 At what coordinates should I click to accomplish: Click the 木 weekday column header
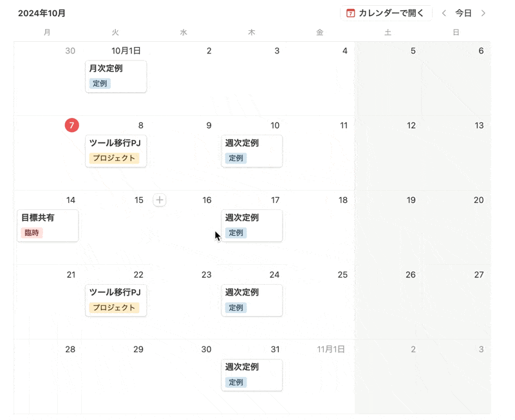tap(252, 32)
